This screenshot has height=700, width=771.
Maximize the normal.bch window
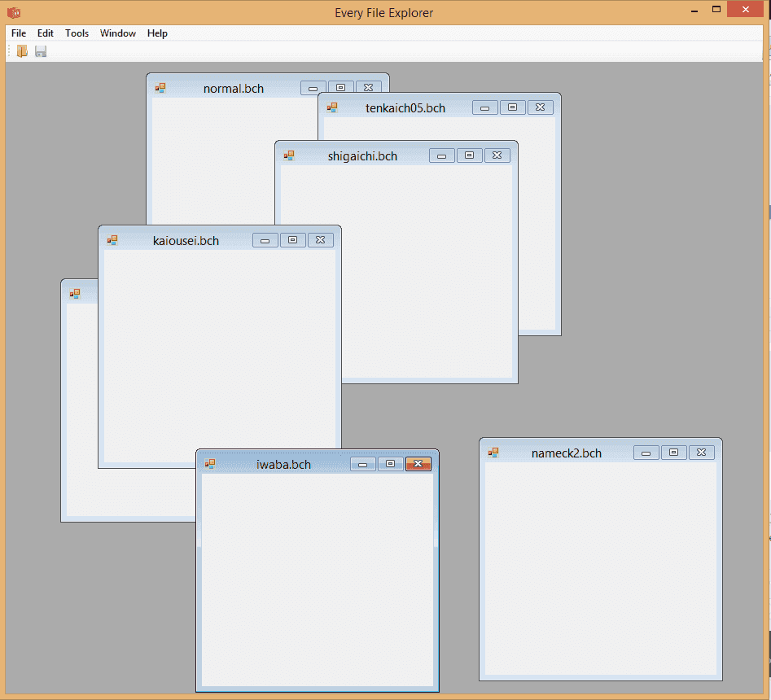point(341,88)
